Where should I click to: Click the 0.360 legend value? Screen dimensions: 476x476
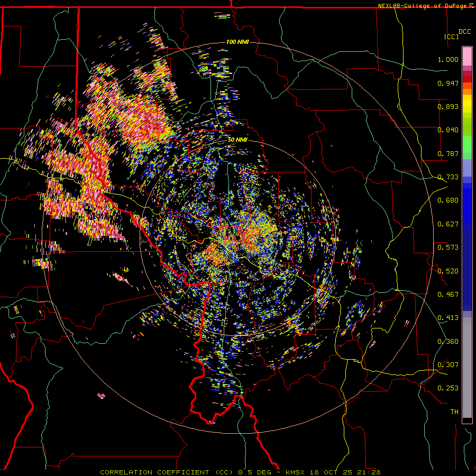point(448,342)
